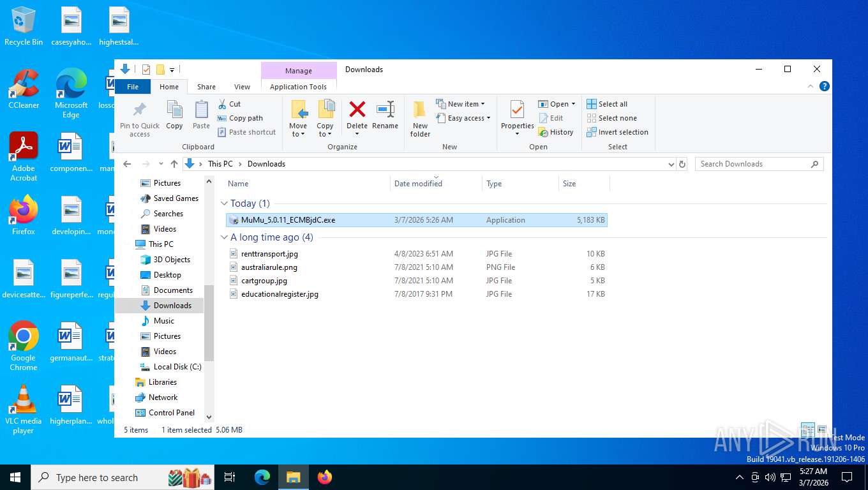Open the File menu tab
Viewport: 868px width, 490px height.
[133, 87]
